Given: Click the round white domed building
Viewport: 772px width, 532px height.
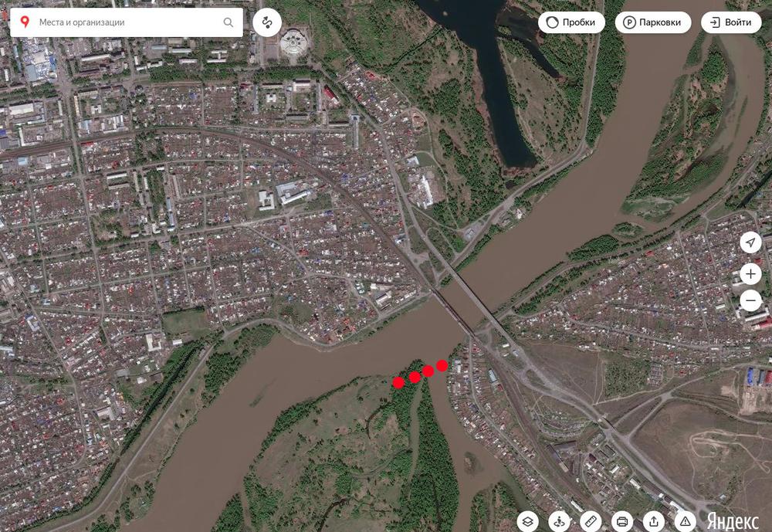Looking at the screenshot, I should [x=294, y=43].
